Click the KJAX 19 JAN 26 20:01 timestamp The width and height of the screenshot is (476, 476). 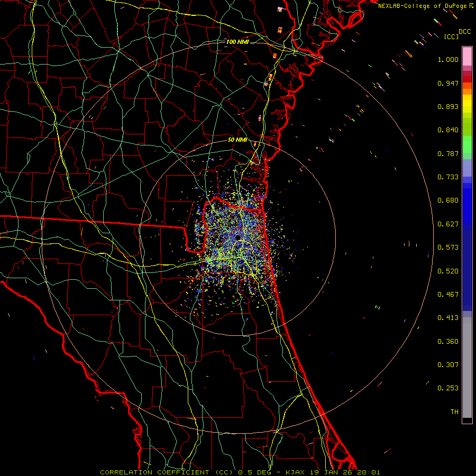point(333,472)
